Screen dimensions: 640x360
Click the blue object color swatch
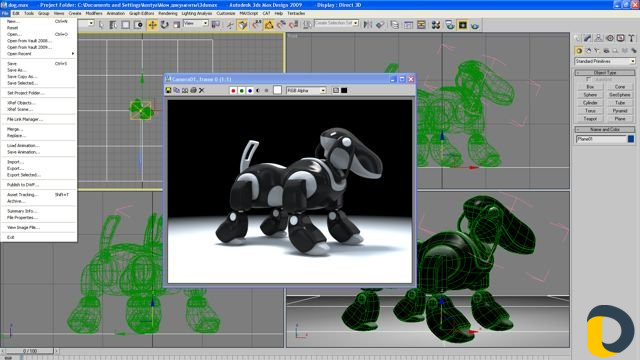pyautogui.click(x=631, y=139)
